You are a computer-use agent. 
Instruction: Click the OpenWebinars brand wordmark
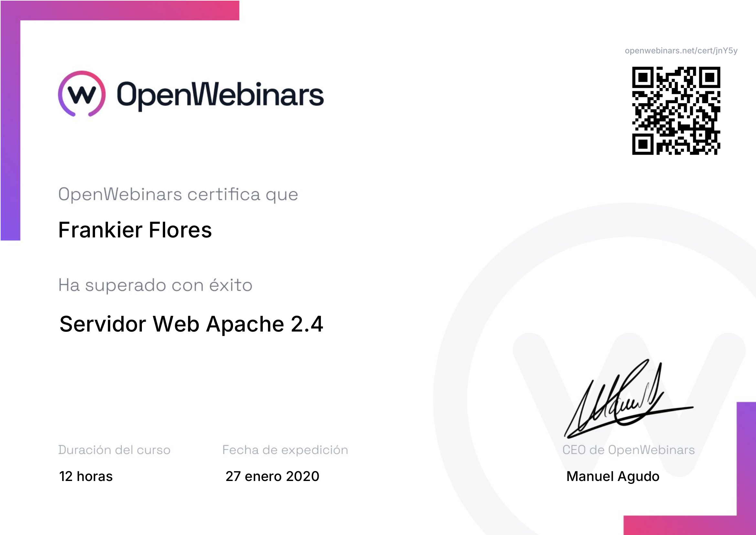(220, 94)
